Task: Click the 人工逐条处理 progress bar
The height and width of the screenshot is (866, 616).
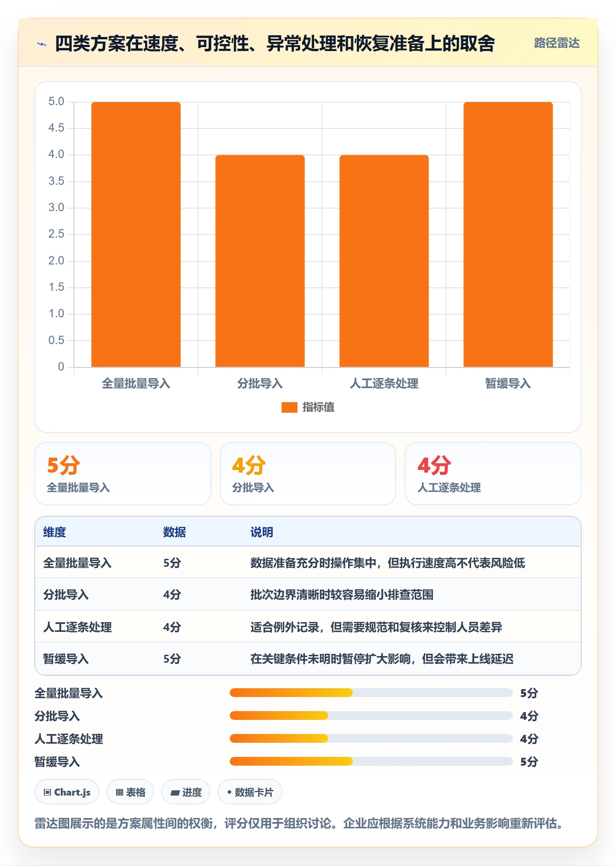Action: coord(371,738)
